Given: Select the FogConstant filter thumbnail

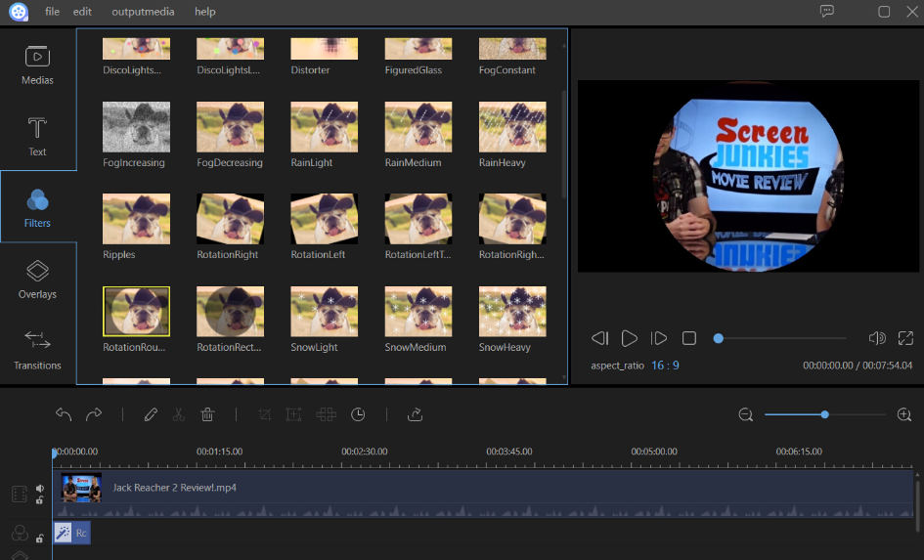Looking at the screenshot, I should pyautogui.click(x=512, y=48).
